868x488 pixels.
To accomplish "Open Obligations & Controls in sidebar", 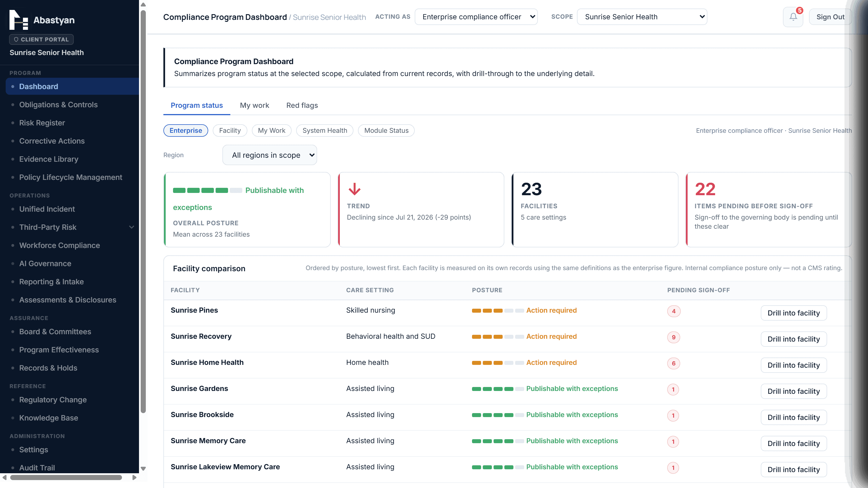I will click(72, 105).
